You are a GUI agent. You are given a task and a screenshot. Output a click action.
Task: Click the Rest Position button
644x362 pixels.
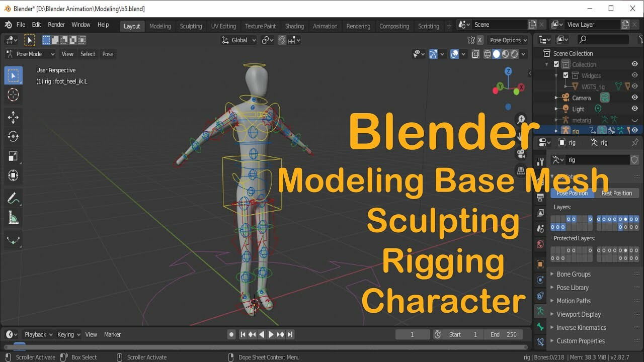(x=617, y=193)
